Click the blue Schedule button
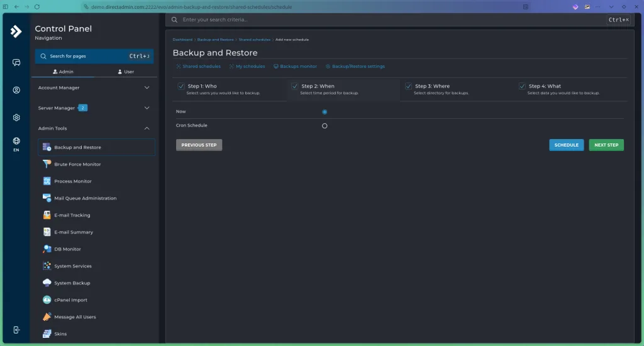The height and width of the screenshot is (346, 644). pos(567,145)
